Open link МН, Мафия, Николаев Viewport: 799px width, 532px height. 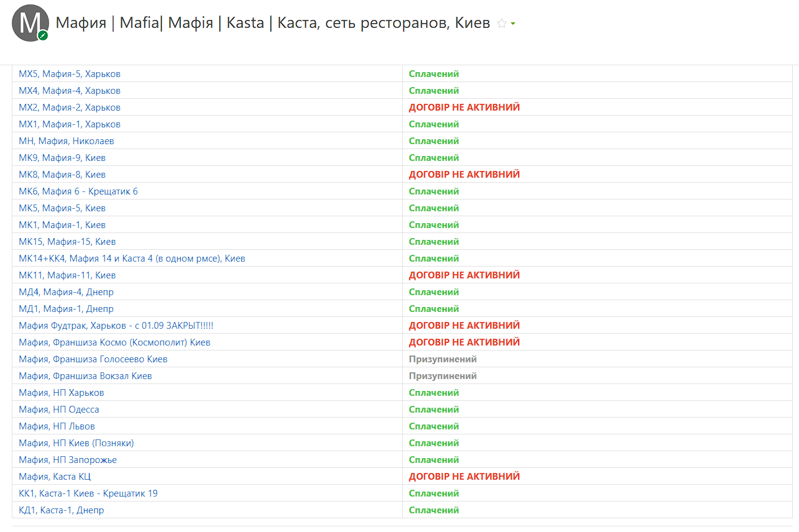pyautogui.click(x=67, y=141)
